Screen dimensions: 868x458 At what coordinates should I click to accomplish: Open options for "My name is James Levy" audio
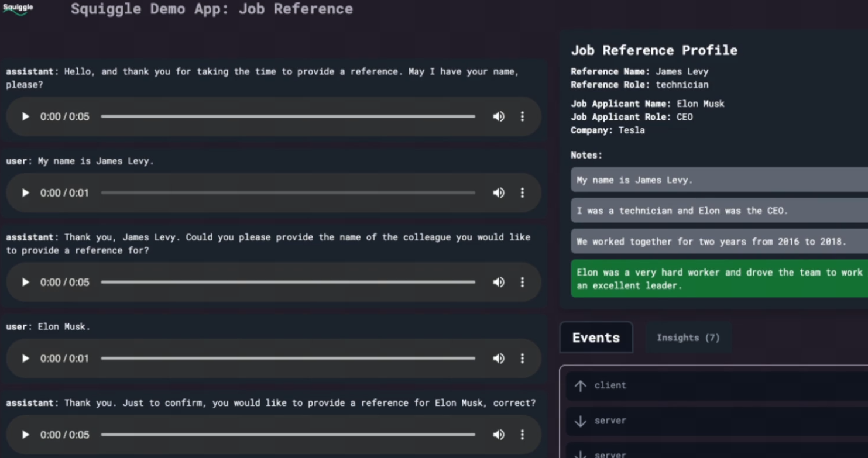pyautogui.click(x=523, y=192)
